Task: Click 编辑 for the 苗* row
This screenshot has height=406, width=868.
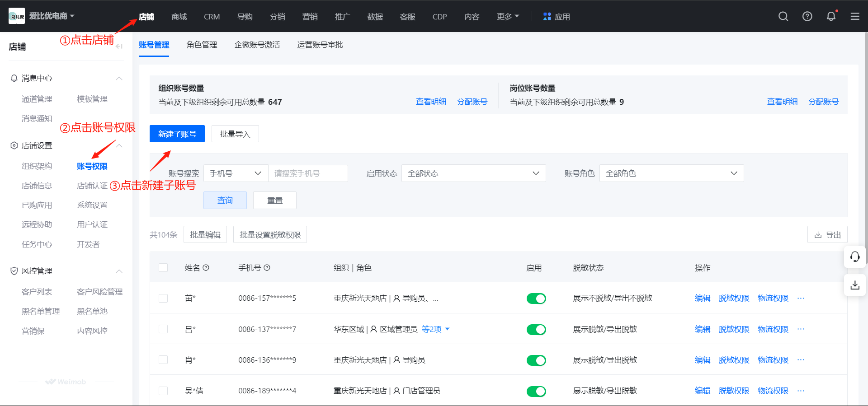Action: coord(703,298)
